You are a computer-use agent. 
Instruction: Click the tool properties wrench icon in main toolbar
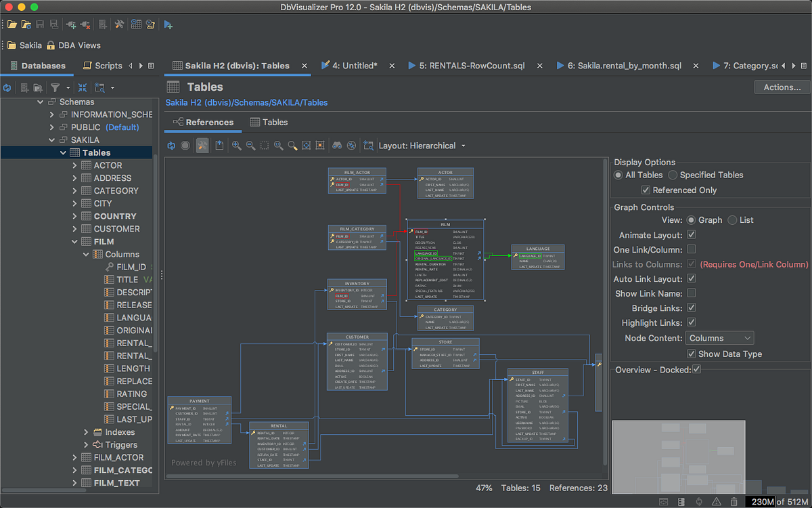tap(119, 25)
